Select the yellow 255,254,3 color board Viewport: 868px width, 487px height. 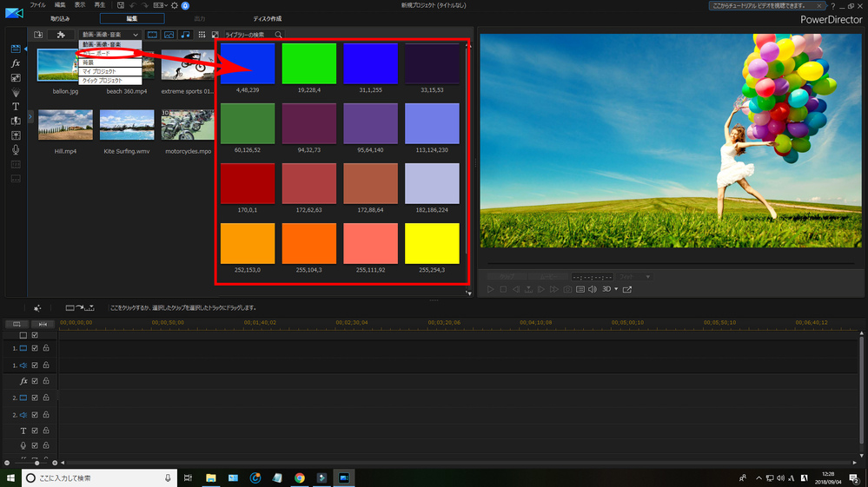click(432, 243)
